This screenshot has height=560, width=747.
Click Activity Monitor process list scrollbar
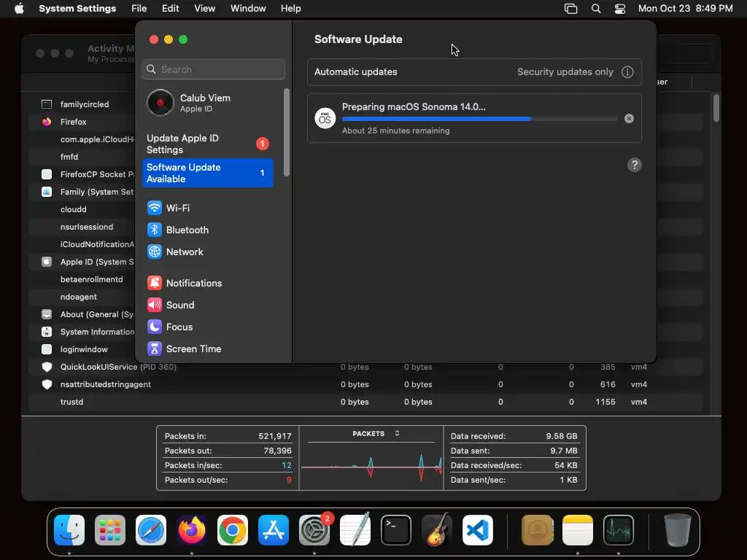tap(716, 108)
